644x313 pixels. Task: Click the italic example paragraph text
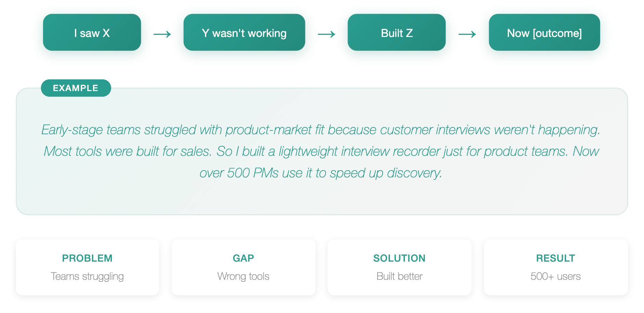tap(321, 151)
